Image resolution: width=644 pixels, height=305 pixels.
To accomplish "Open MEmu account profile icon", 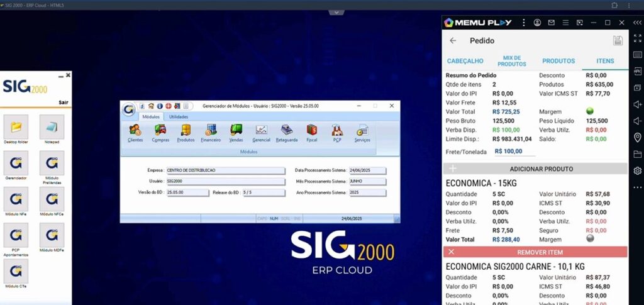I will (x=537, y=23).
